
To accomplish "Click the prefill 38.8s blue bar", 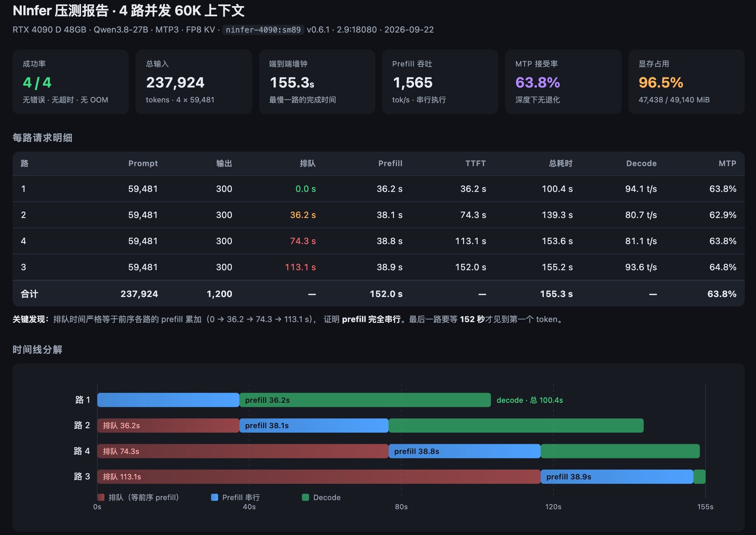I will pyautogui.click(x=464, y=451).
